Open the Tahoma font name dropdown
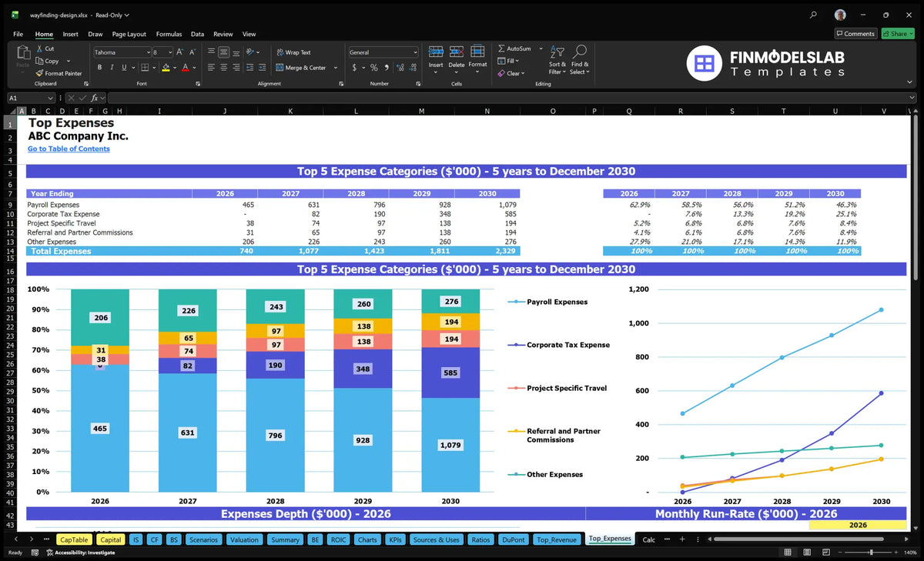 coord(147,52)
